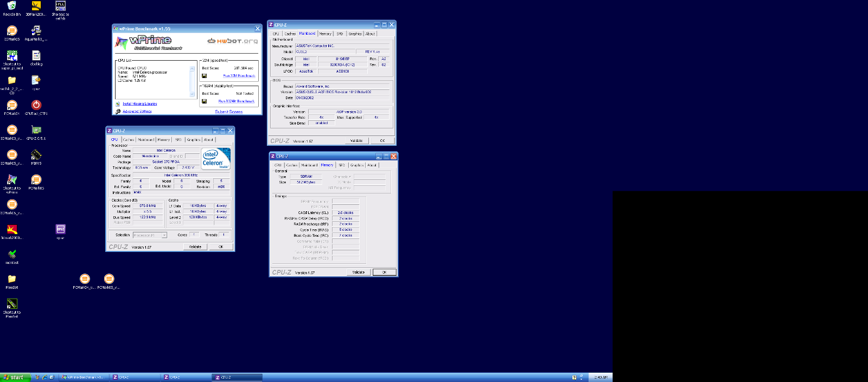Open Mainboard tab in CPU-Z processor window
The image size is (868, 382).
coord(146,140)
